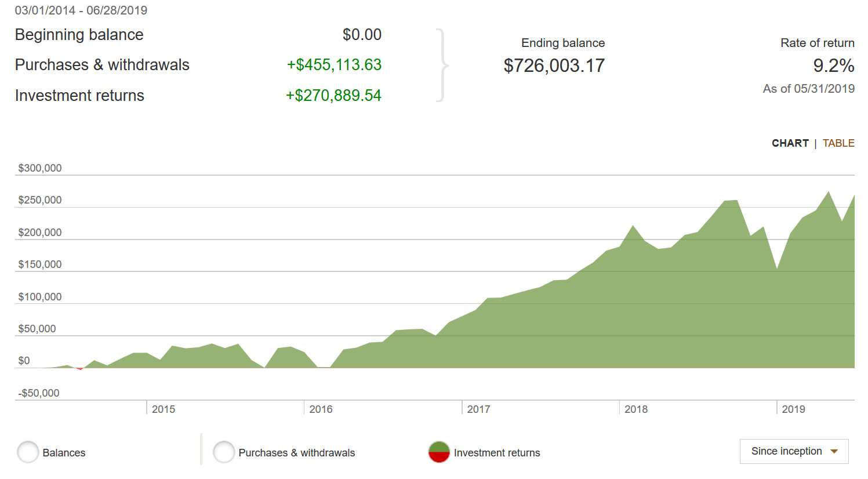
Task: Click the 2019 year marker on axis
Action: [x=793, y=409]
